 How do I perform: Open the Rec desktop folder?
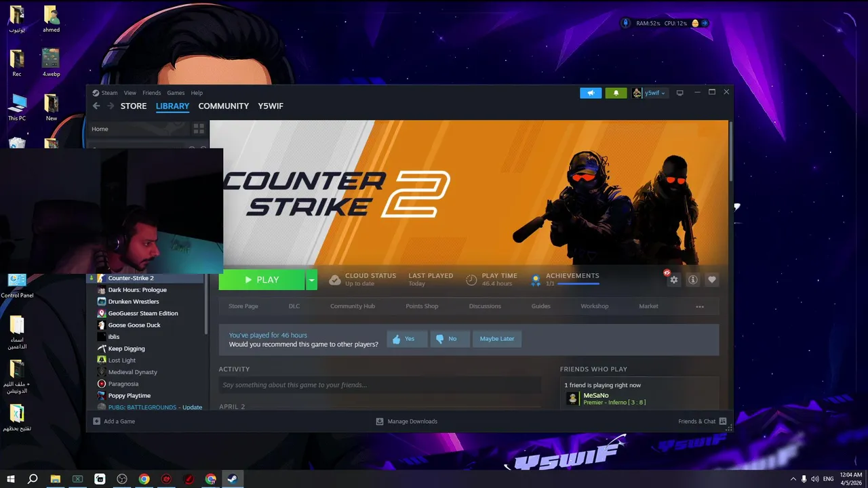click(17, 63)
